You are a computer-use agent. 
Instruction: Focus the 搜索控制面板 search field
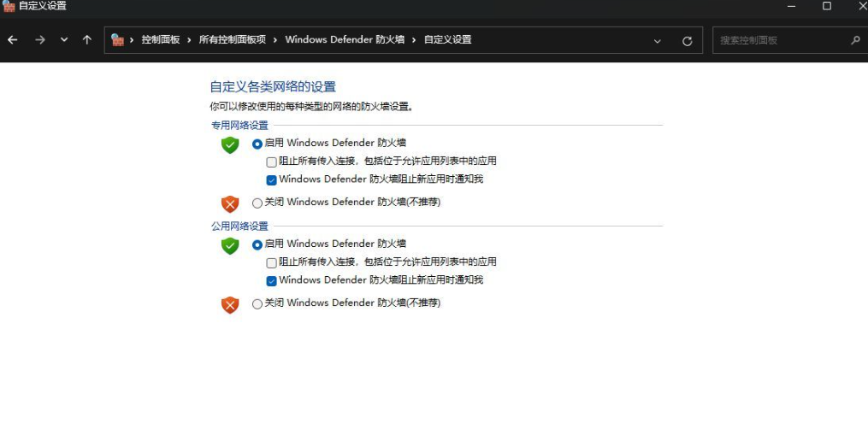point(790,40)
